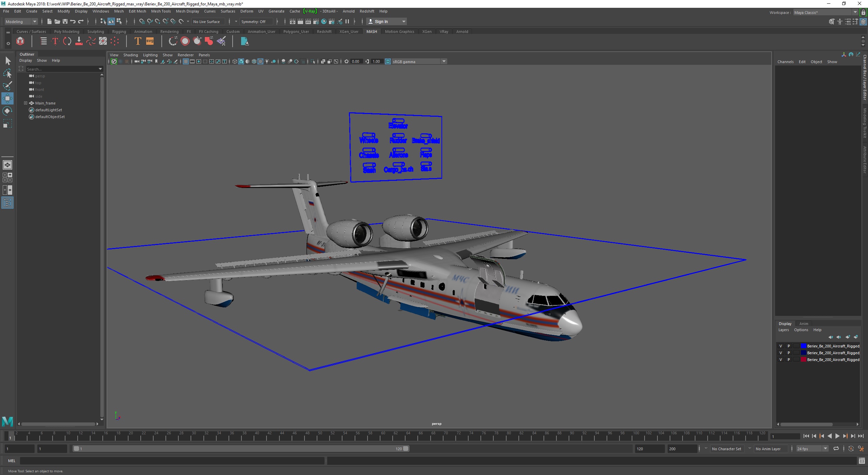Image resolution: width=868 pixels, height=475 pixels.
Task: Click the Play backwards button
Action: click(x=829, y=436)
